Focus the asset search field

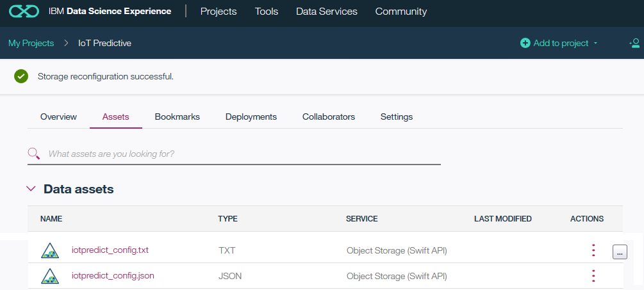coord(244,154)
